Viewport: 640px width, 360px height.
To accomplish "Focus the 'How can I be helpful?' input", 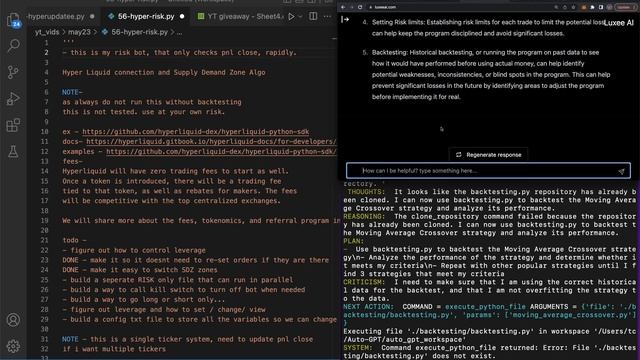I will pos(488,171).
